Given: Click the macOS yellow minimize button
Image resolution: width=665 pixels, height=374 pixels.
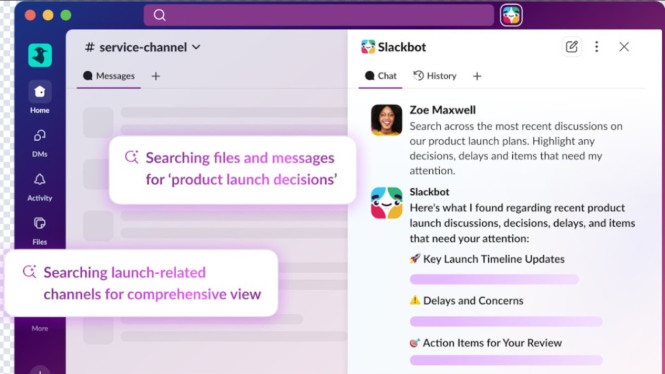Looking at the screenshot, I should [x=48, y=15].
